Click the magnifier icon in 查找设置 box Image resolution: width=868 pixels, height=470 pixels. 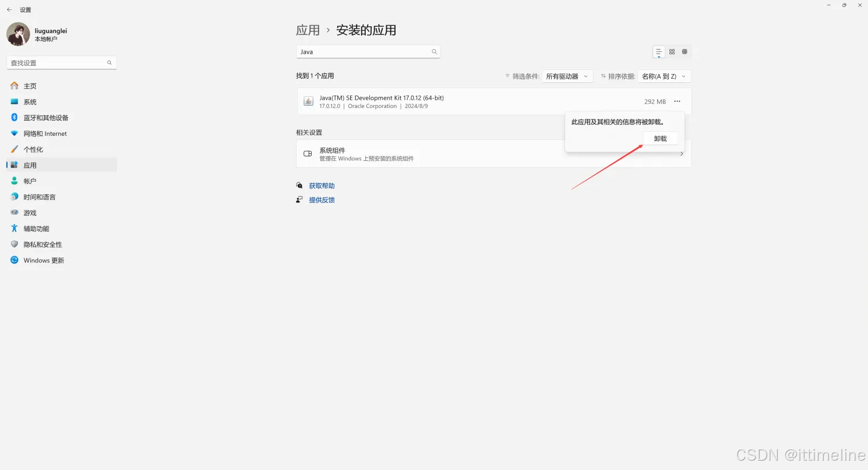point(110,62)
